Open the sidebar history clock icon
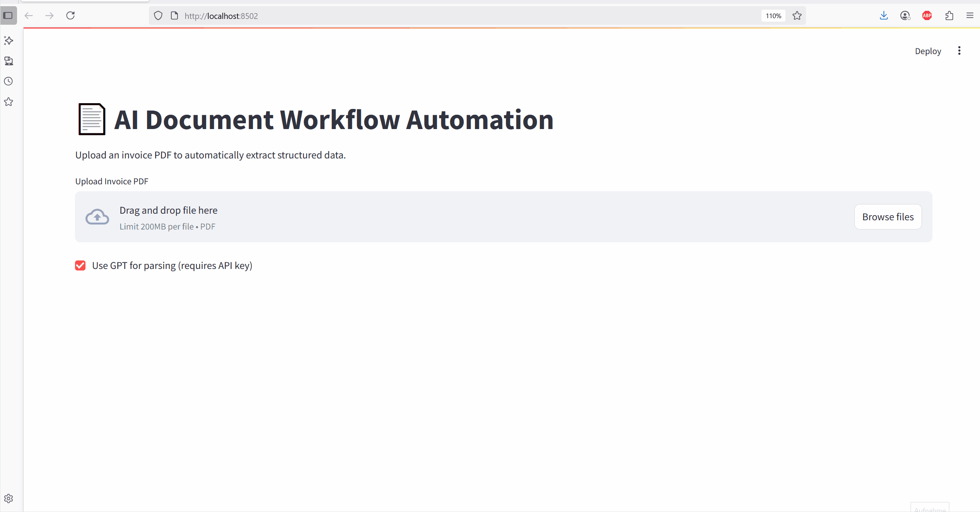 [9, 82]
